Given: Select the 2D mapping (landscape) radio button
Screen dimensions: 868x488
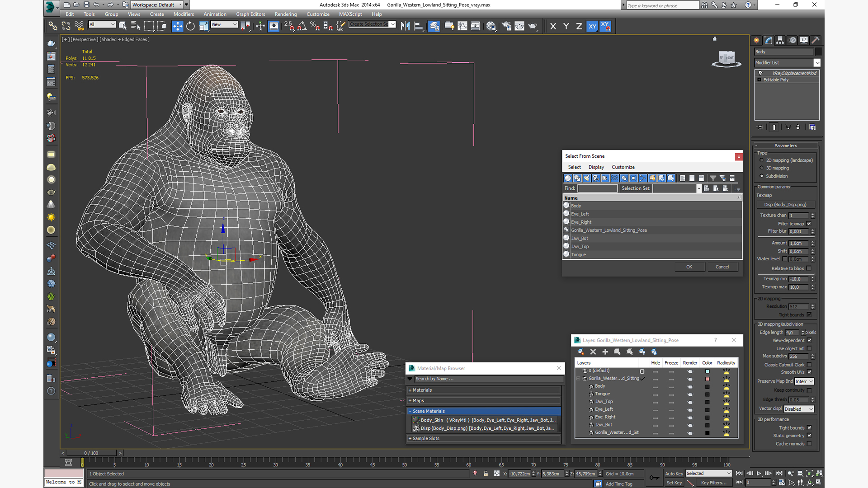Looking at the screenshot, I should pos(762,160).
